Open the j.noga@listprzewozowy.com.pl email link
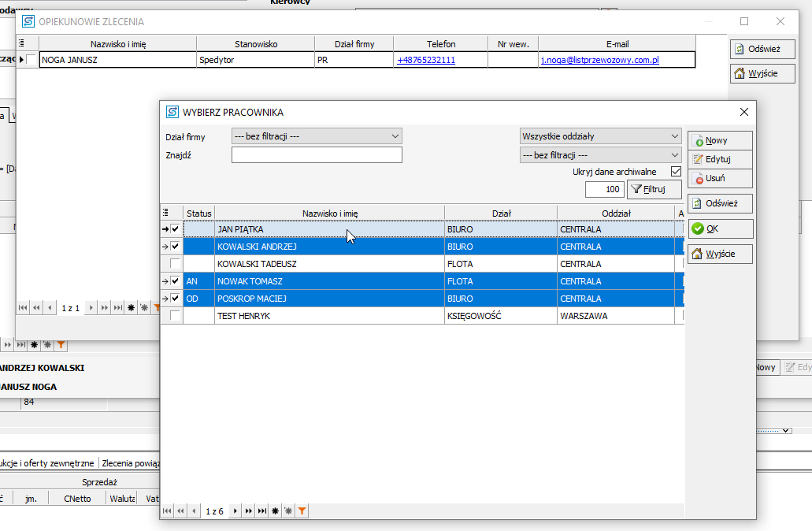812x531 pixels. point(600,60)
